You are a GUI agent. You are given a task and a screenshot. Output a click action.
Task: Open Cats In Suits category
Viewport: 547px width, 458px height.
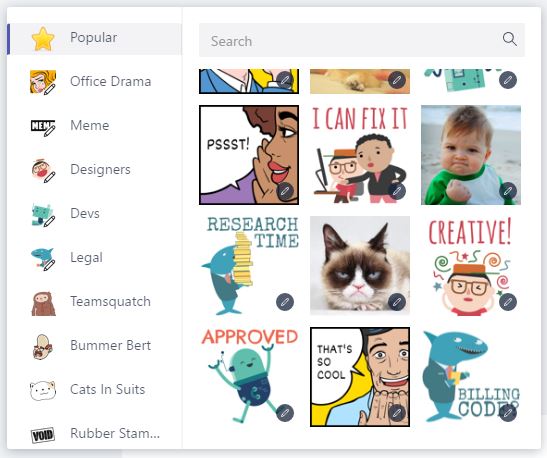94,389
